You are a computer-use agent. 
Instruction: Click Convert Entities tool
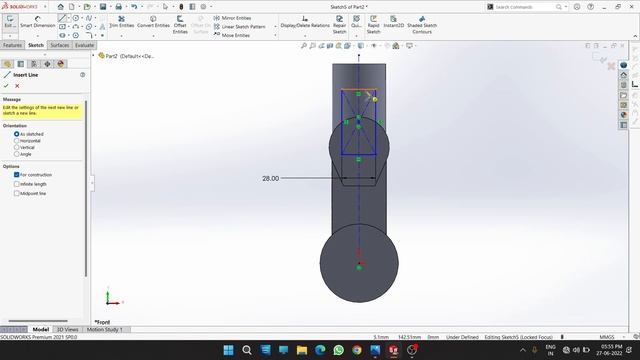pos(153,22)
